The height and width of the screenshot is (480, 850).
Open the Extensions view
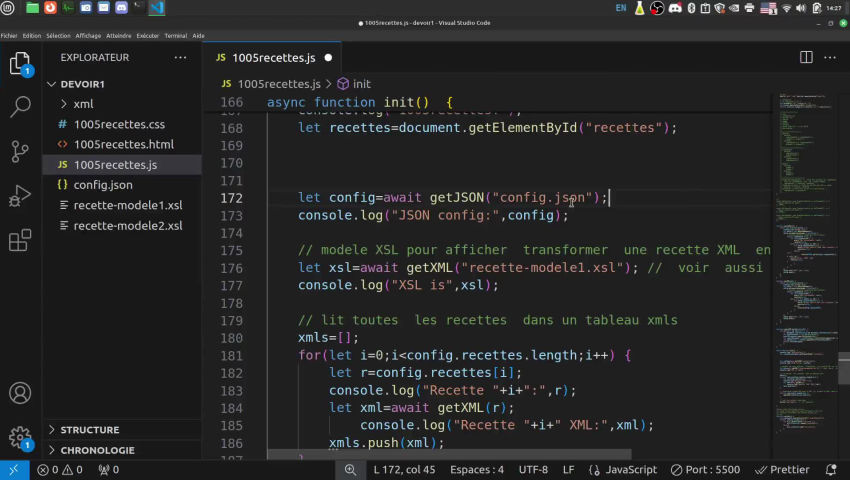[x=20, y=241]
